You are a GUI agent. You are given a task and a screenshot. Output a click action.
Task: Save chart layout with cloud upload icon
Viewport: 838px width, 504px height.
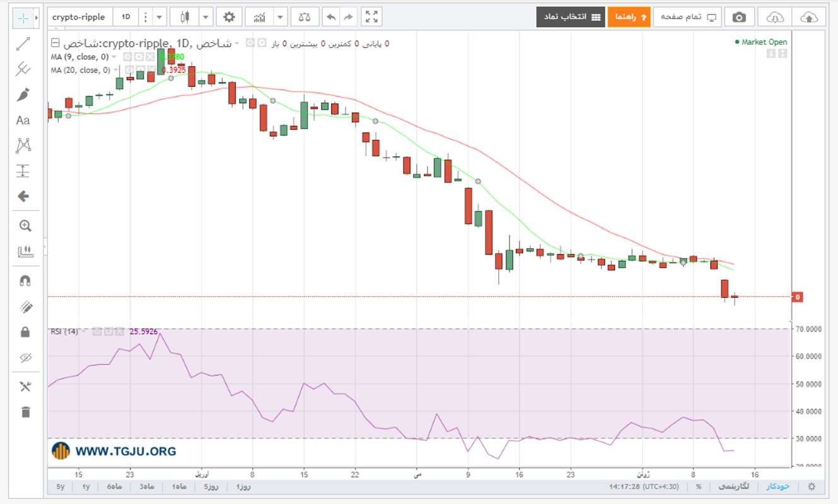point(809,17)
